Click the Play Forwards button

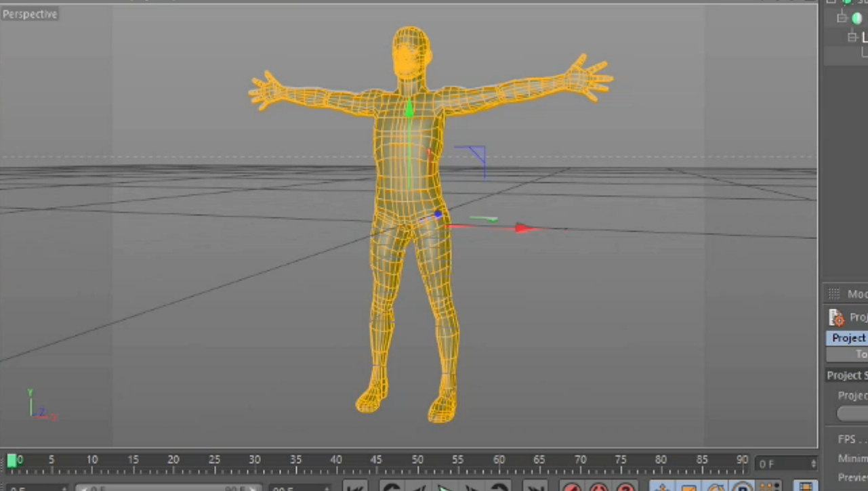click(446, 486)
